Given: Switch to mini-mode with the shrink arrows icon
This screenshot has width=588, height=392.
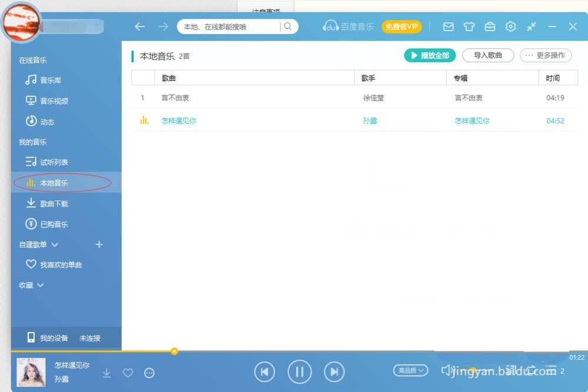Looking at the screenshot, I should pos(531,26).
